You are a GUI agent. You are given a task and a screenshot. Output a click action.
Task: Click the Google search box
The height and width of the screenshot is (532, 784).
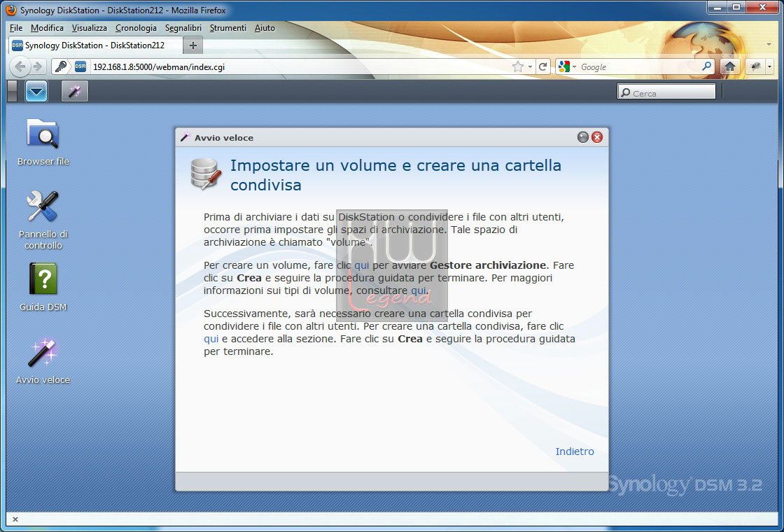[640, 66]
